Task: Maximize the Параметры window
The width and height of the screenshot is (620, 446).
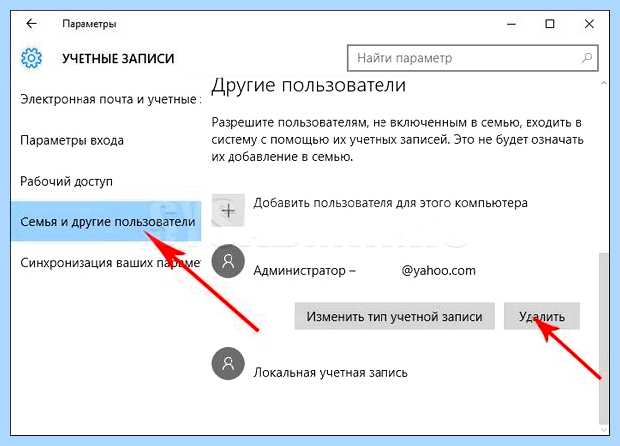Action: pos(550,24)
